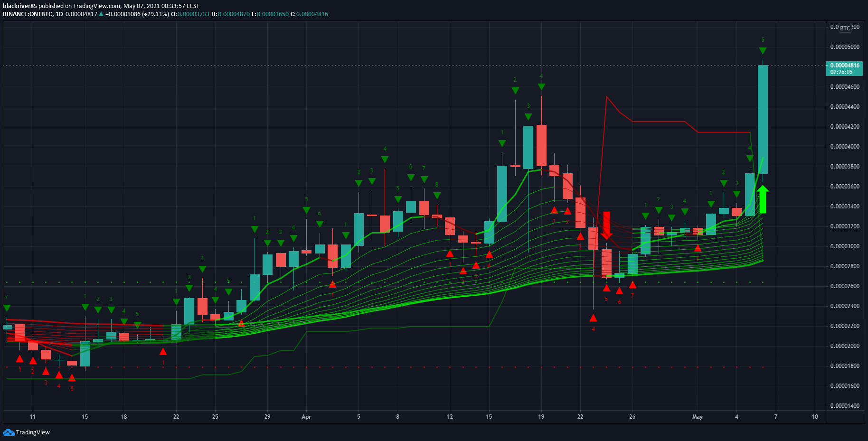Click the 0.00002000 price axis label
Viewport: 868px width, 441px height.
click(845, 346)
